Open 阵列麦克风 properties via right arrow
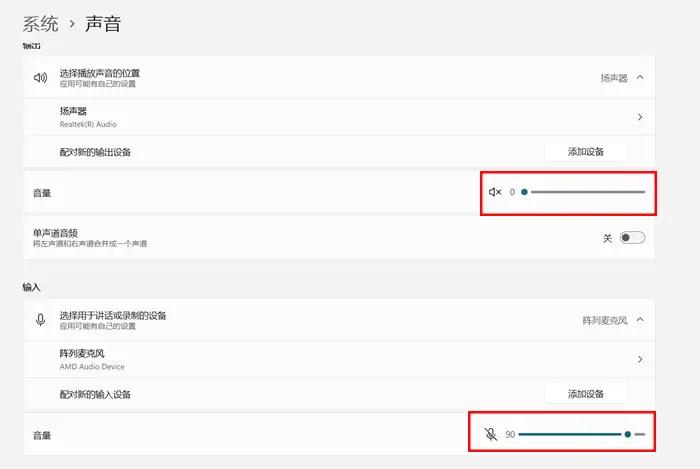Viewport: 700px width, 469px height. tap(639, 359)
